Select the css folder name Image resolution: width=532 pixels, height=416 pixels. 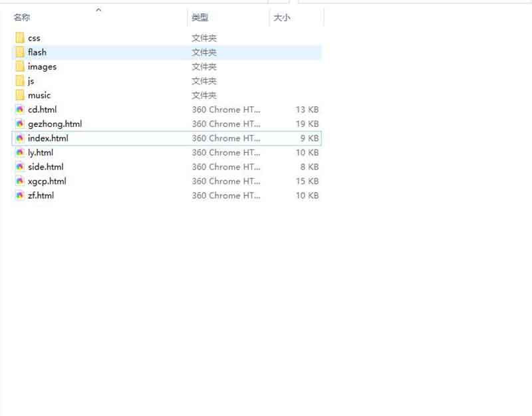tap(35, 39)
